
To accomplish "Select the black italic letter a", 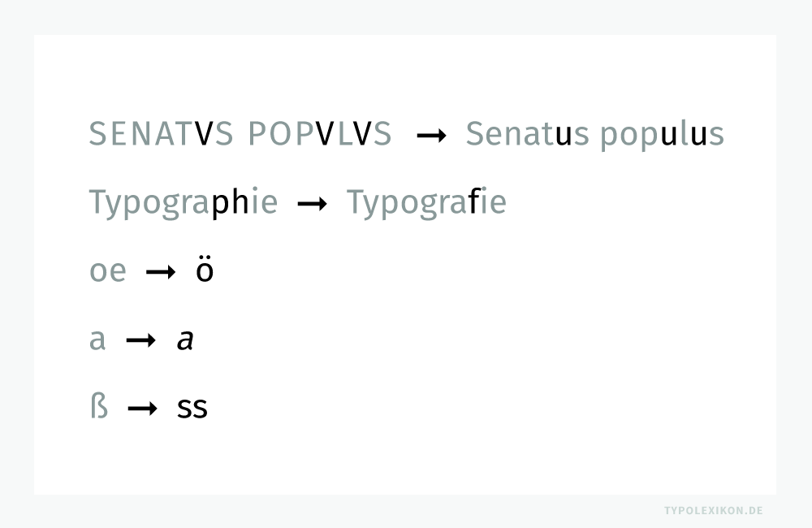I will tap(185, 341).
